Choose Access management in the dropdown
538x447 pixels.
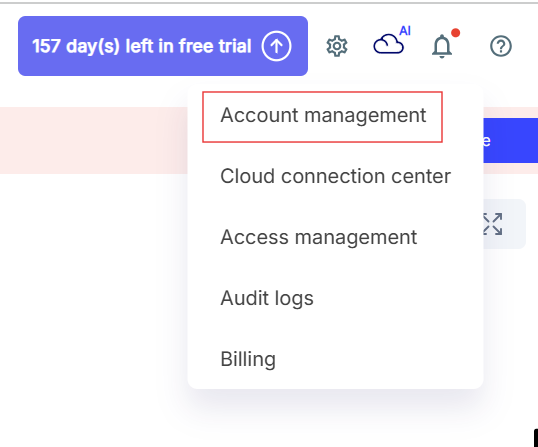pyautogui.click(x=318, y=237)
